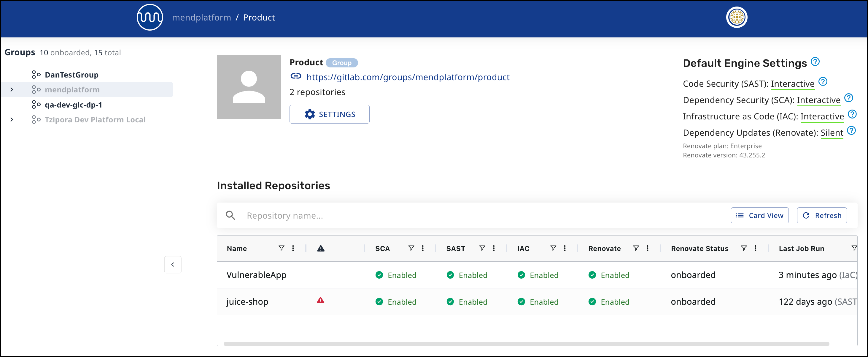This screenshot has width=868, height=357.
Task: Sort by SAST column header
Action: [456, 248]
